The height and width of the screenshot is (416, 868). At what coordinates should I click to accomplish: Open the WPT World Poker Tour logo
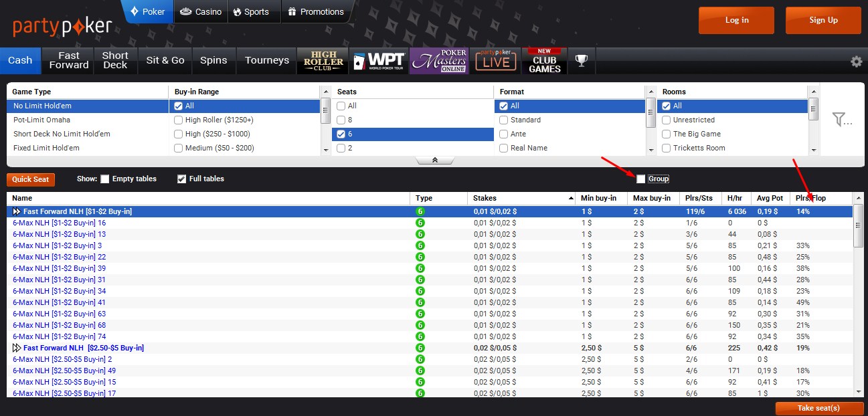tap(379, 61)
